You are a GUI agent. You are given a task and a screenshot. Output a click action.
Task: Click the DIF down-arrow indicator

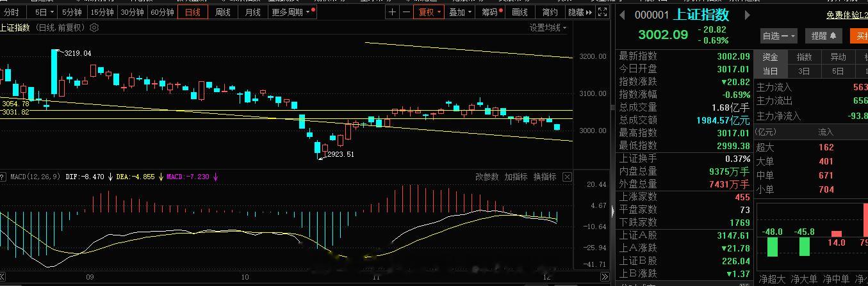point(110,177)
